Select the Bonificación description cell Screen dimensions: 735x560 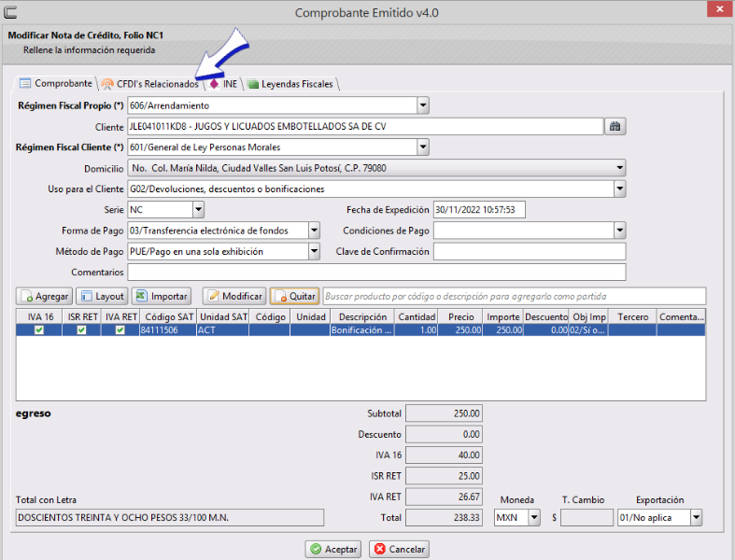362,329
